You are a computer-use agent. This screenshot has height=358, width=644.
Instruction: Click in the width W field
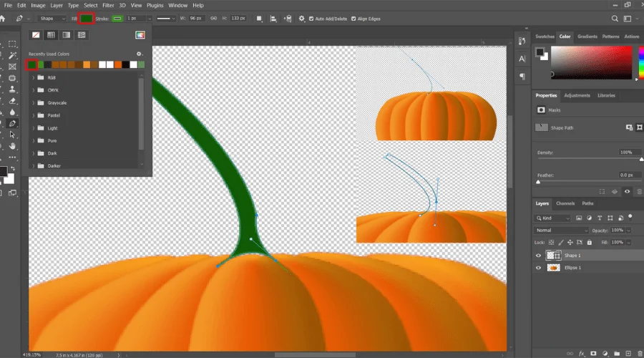(196, 19)
